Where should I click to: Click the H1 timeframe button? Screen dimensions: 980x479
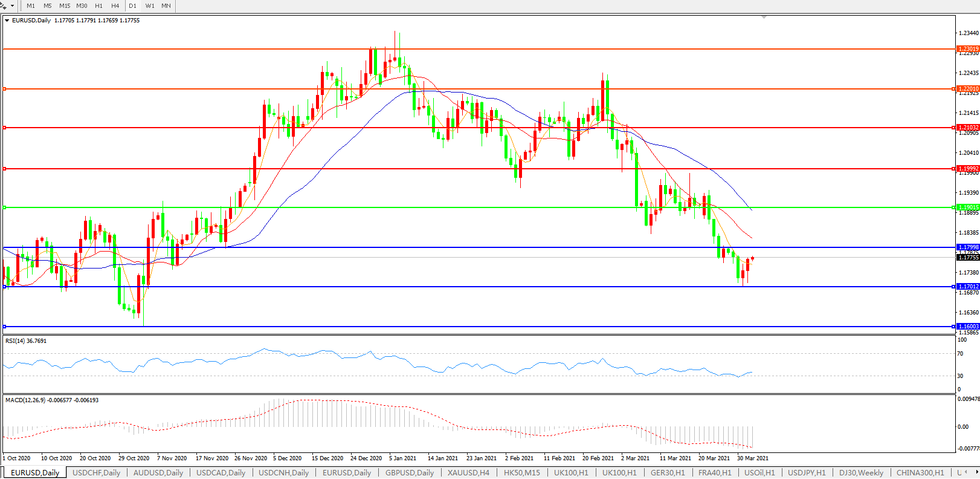(x=99, y=5)
